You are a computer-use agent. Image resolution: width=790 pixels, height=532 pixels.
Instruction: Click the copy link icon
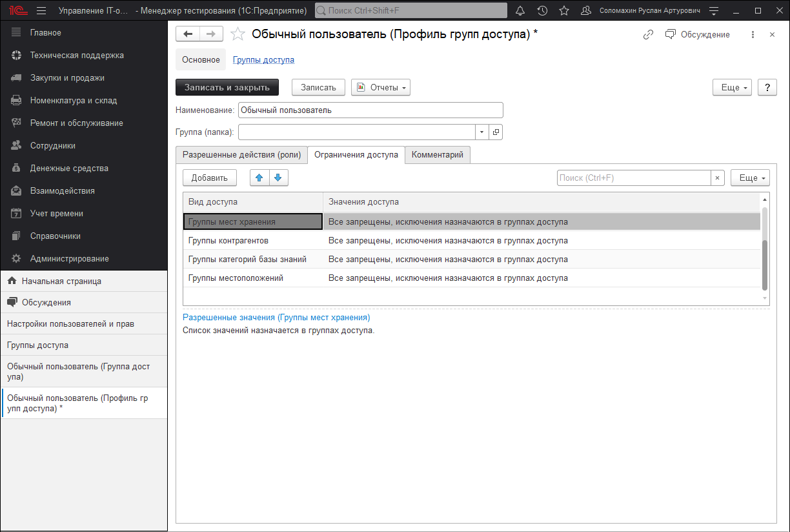pos(648,35)
